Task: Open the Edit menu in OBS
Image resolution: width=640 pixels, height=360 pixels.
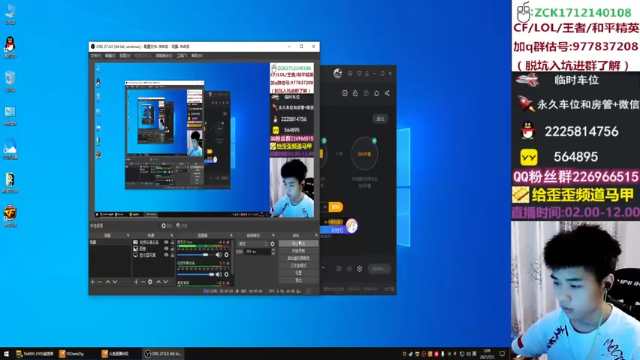Action: click(110, 56)
